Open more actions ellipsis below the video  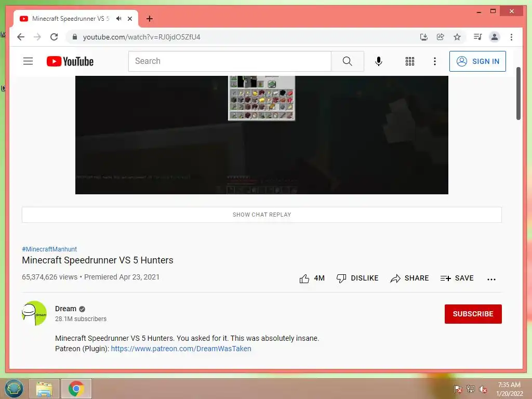[x=491, y=279]
